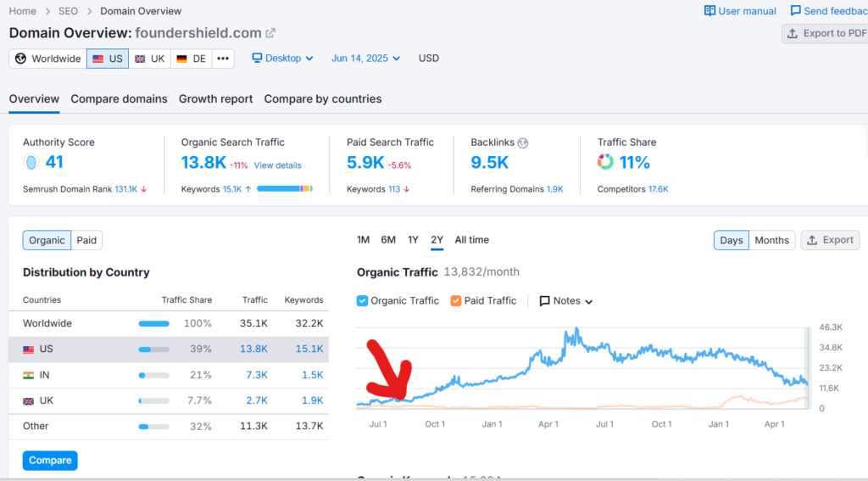Click the Send feedback chat icon
This screenshot has height=481, width=868.
click(x=795, y=11)
